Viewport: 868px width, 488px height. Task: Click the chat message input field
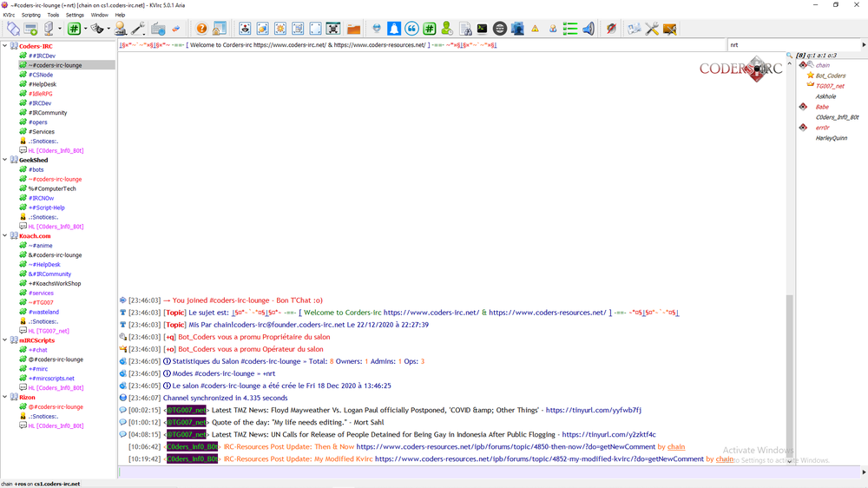(x=451, y=472)
